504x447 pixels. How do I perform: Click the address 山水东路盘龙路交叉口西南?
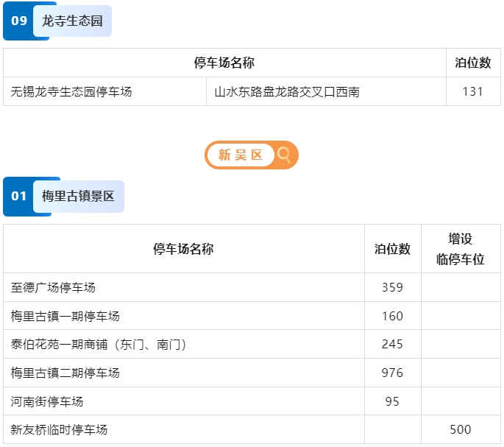tap(287, 92)
